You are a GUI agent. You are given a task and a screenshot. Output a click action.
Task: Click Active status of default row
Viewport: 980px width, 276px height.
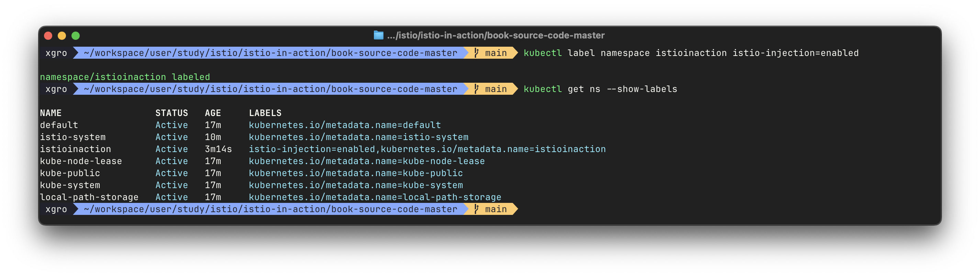(x=171, y=125)
